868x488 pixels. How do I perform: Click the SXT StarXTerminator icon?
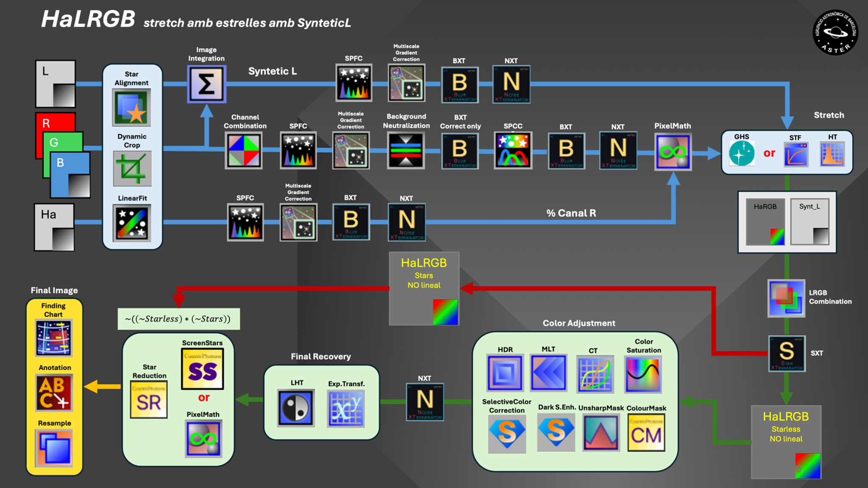pyautogui.click(x=787, y=353)
